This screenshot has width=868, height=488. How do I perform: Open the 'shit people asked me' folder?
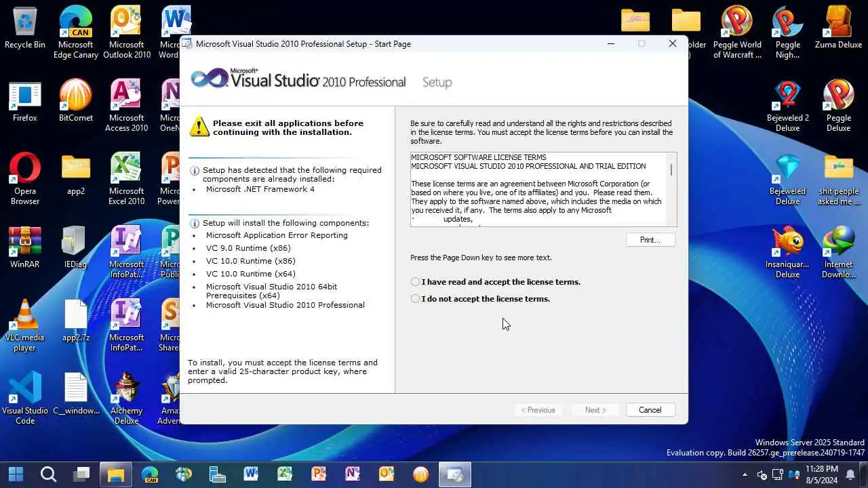click(839, 179)
